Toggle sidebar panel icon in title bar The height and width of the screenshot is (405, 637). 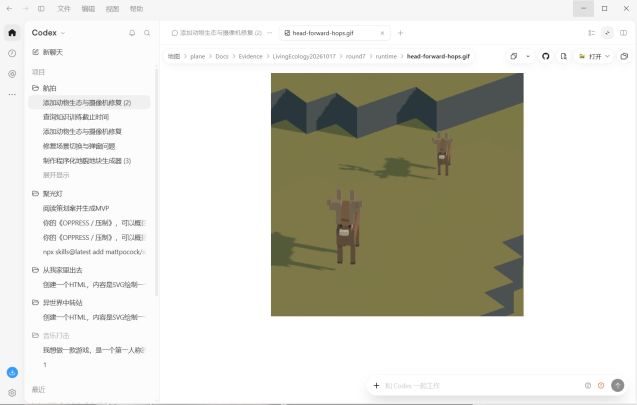point(41,9)
